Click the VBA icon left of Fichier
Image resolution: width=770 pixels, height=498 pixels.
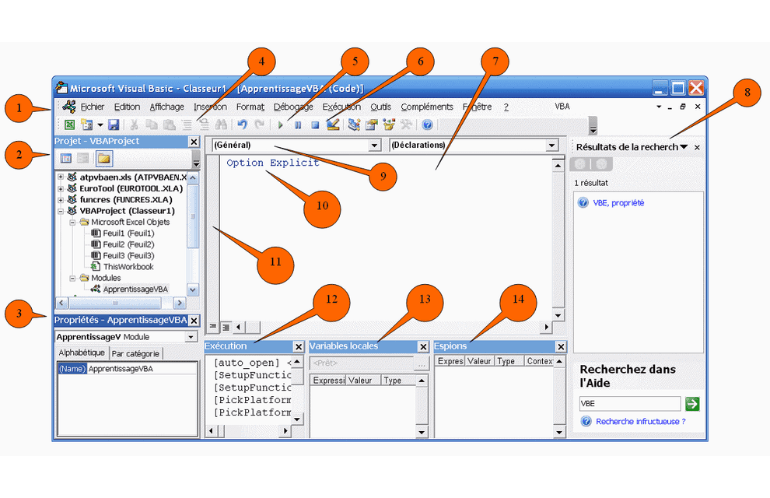click(69, 107)
